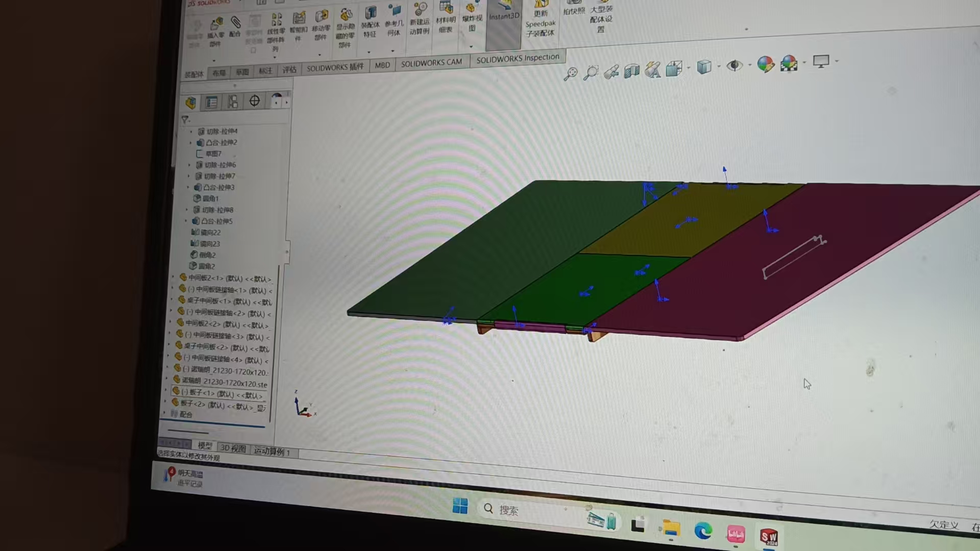Screen dimensions: 980x551
Task: Switch to the PropertyManager tab icon
Action: pos(211,103)
